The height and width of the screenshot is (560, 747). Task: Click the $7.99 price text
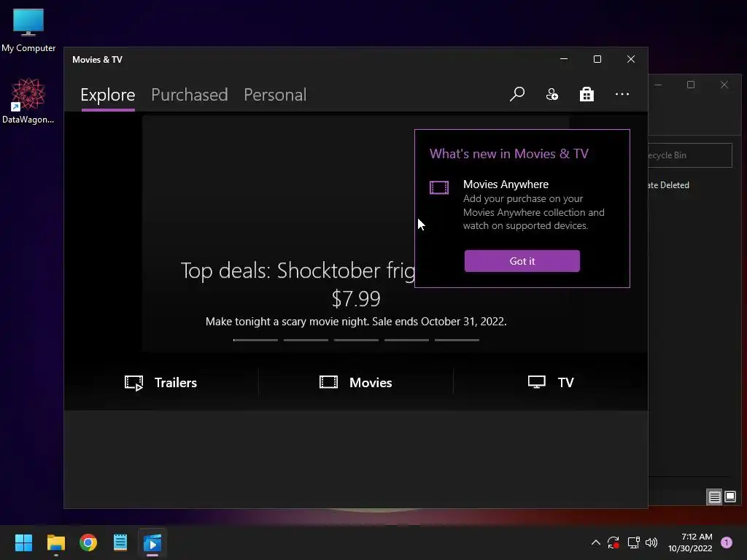point(356,298)
